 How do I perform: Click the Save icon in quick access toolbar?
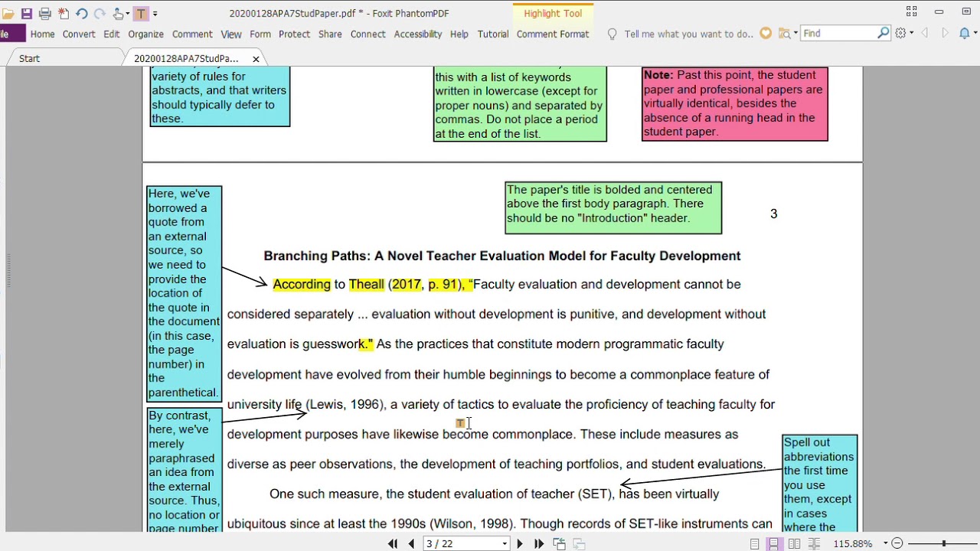click(x=27, y=14)
